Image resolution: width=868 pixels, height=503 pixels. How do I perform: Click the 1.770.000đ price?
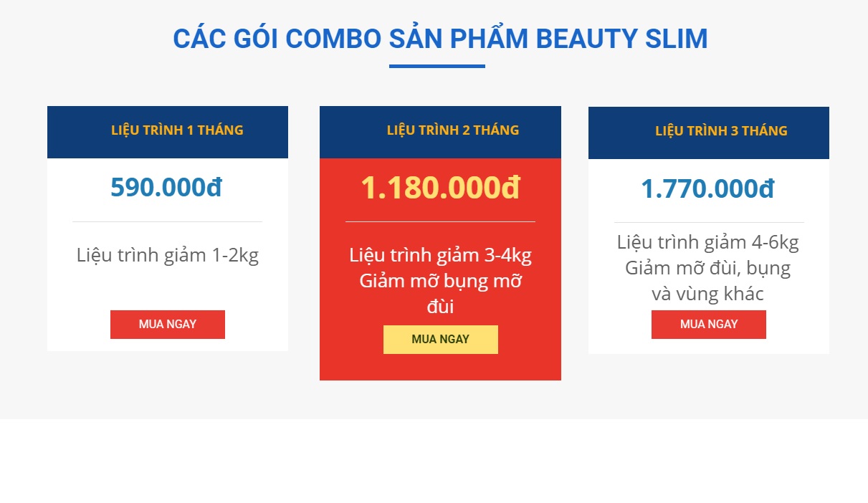707,189
